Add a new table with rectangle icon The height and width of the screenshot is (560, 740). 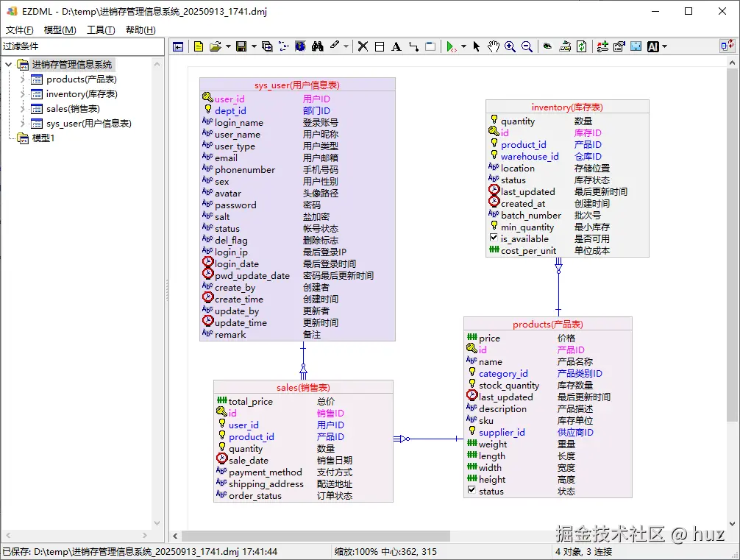380,46
